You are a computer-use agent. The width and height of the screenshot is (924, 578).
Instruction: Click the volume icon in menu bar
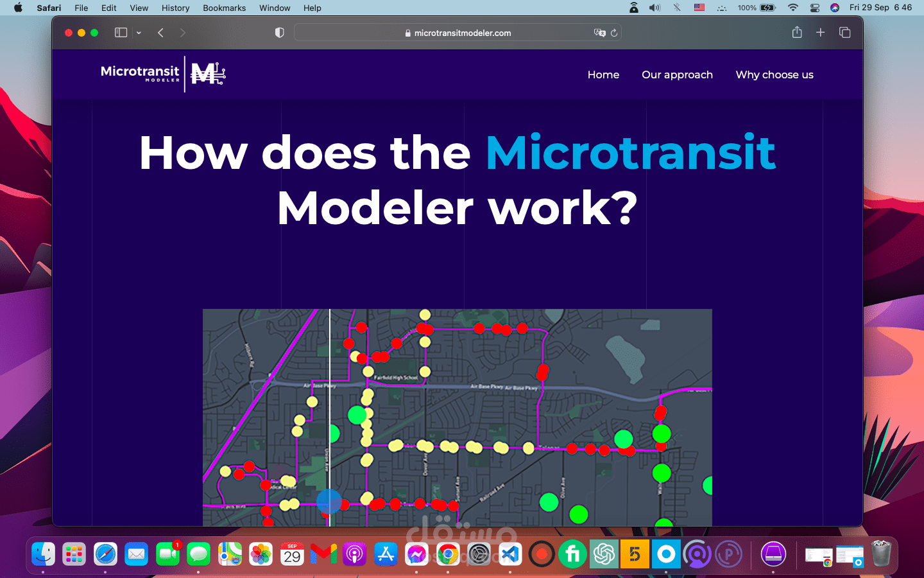[654, 8]
